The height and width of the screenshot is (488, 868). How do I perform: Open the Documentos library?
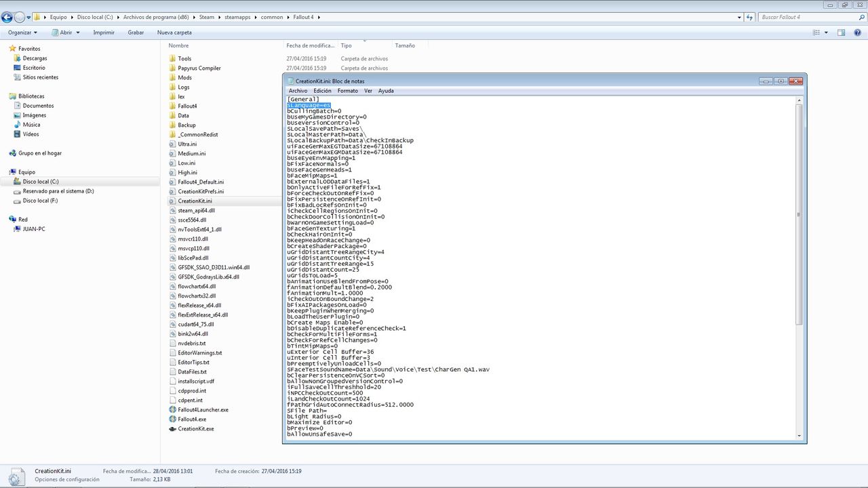pyautogui.click(x=38, y=106)
